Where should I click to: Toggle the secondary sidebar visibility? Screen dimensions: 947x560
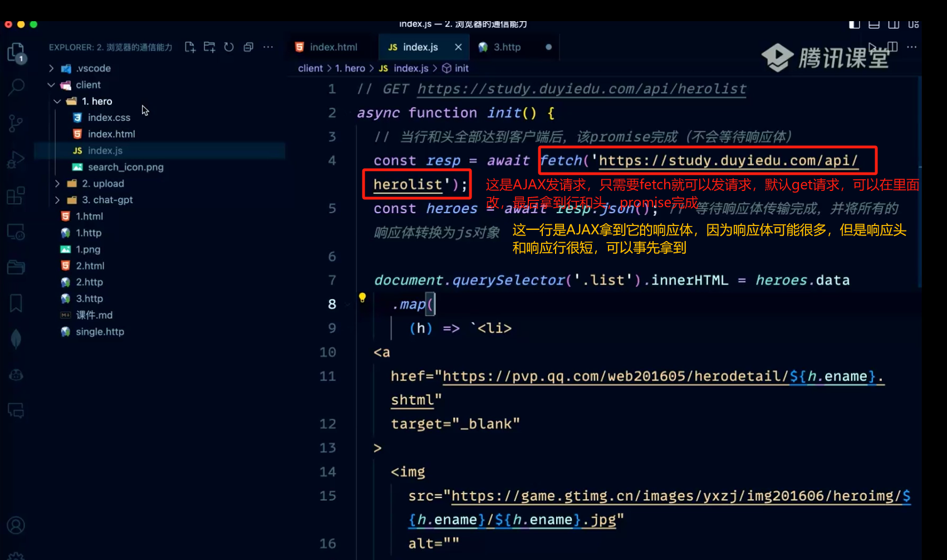click(x=894, y=24)
